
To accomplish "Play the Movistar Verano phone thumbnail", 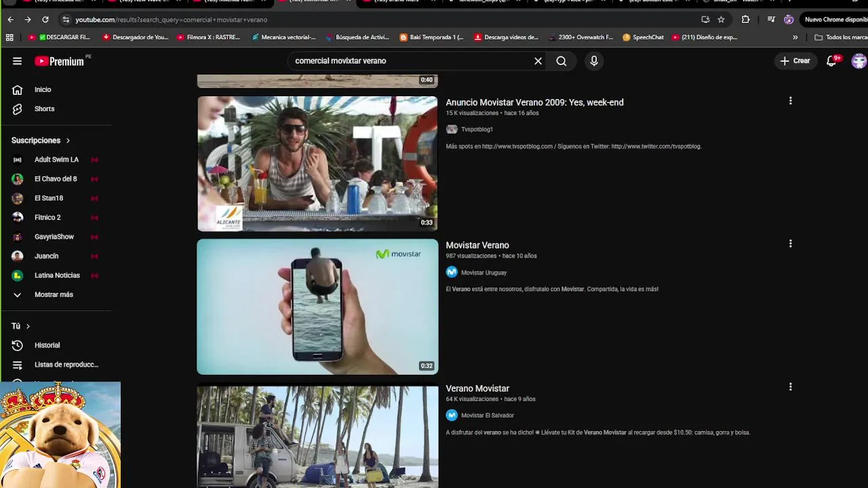I will point(317,306).
